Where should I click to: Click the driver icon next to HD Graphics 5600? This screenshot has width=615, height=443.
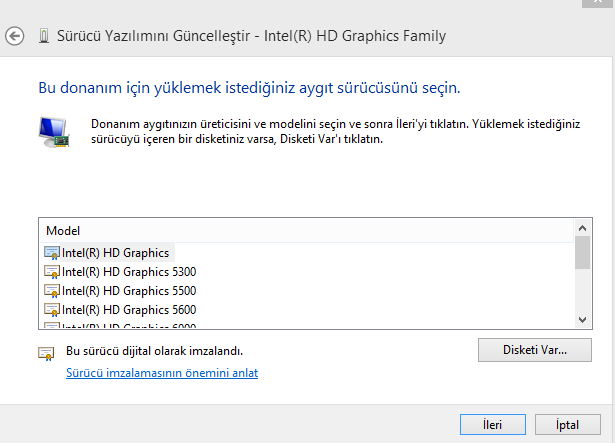(52, 310)
